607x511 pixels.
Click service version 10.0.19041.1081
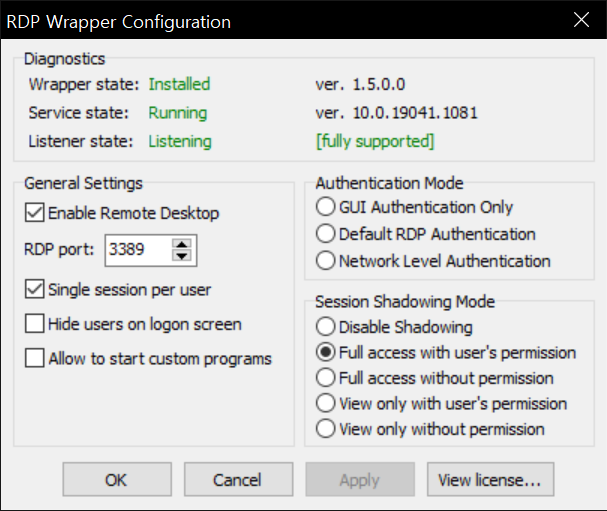click(x=415, y=113)
